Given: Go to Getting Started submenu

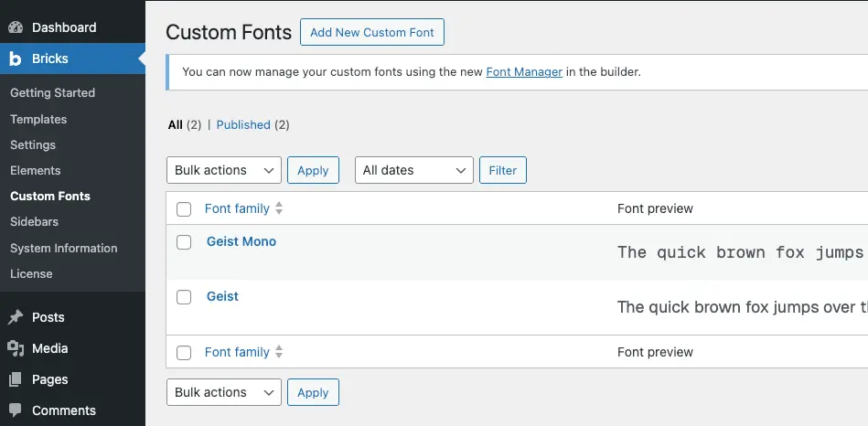Looking at the screenshot, I should click(52, 93).
